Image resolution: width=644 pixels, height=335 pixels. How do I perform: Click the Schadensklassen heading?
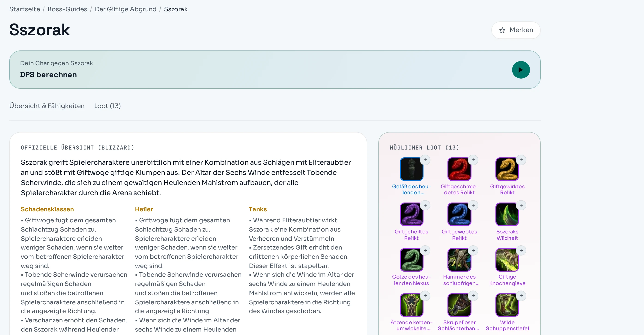(x=47, y=209)
